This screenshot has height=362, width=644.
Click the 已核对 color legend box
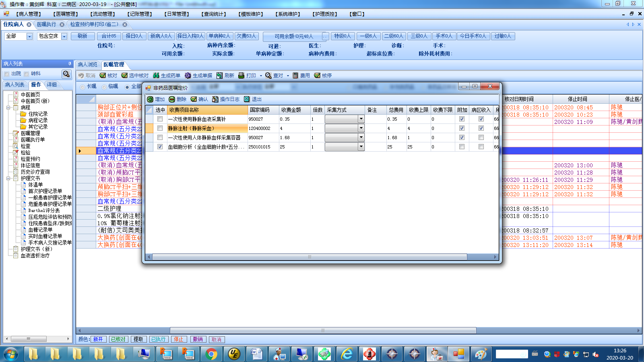click(x=118, y=339)
